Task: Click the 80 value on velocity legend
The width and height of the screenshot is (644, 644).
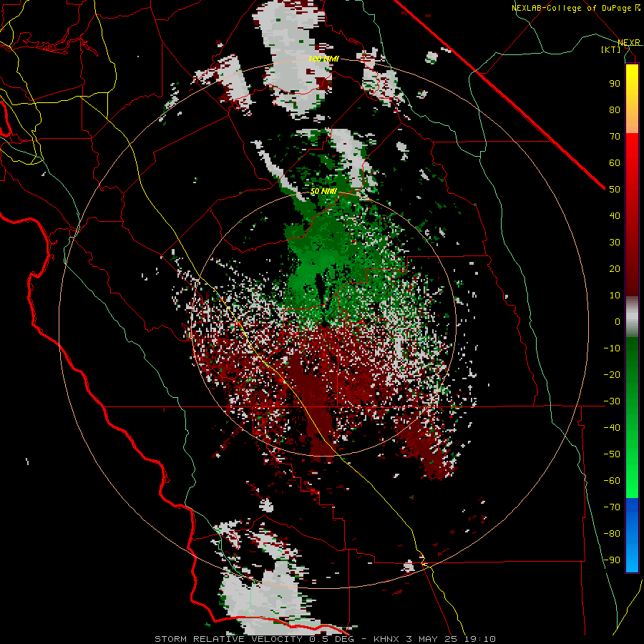Action: pos(615,109)
